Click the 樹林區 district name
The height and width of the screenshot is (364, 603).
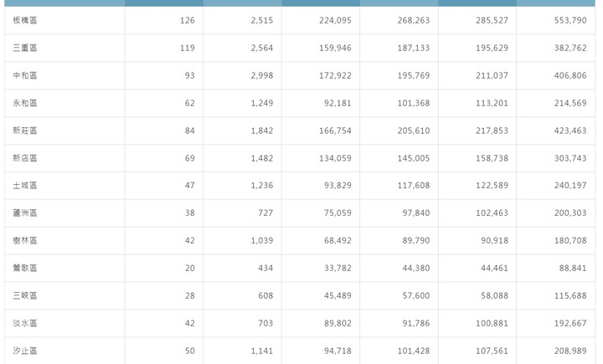pyautogui.click(x=26, y=241)
